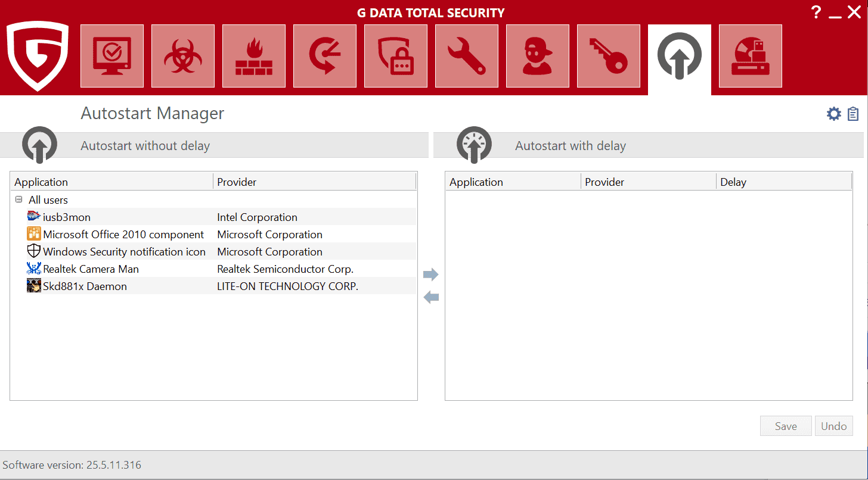Select Microsoft Office 2010 component entry
The image size is (868, 480).
point(123,234)
